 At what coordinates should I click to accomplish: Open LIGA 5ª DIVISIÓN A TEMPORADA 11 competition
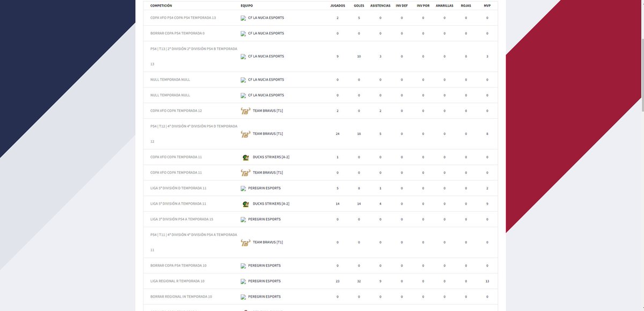[178, 204]
